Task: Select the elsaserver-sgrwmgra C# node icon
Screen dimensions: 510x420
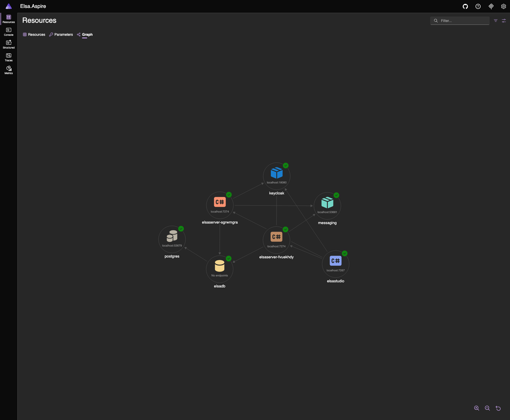Action: pyautogui.click(x=220, y=202)
